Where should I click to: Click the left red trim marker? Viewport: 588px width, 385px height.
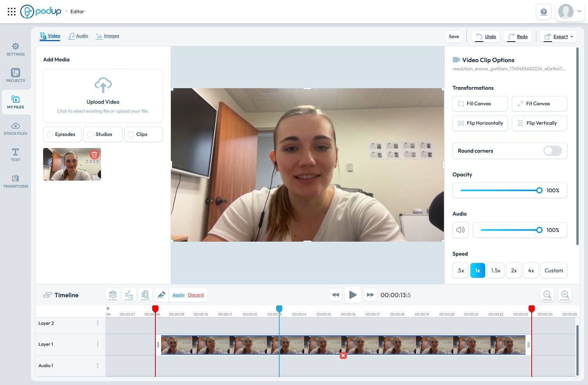155,309
